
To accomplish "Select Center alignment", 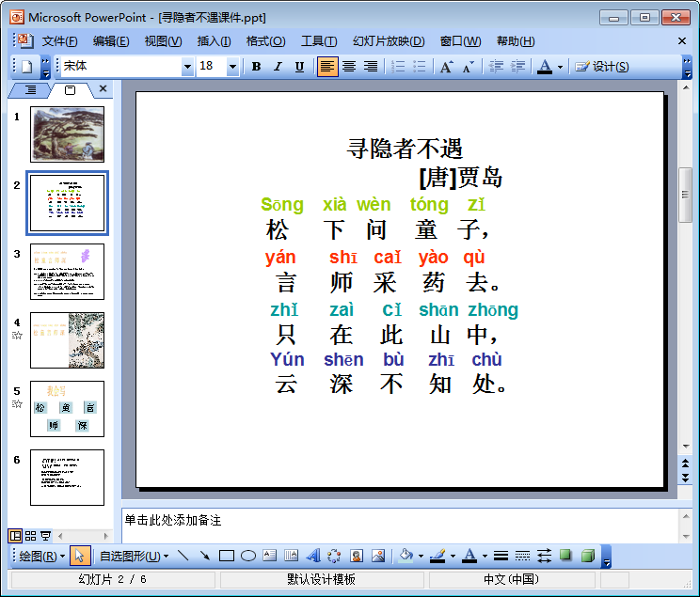I will [x=349, y=67].
